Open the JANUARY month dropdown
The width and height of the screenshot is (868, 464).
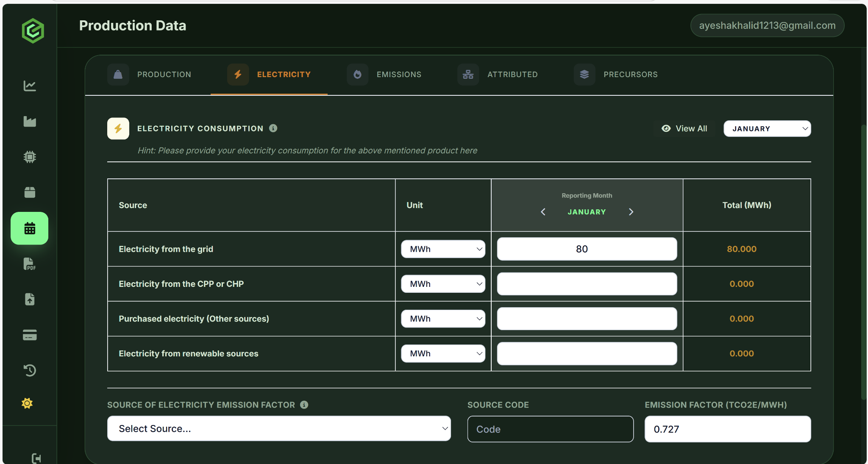click(767, 129)
